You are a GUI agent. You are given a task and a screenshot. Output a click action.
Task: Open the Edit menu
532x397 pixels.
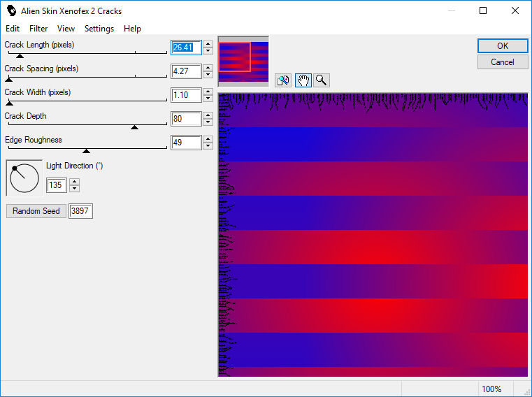tap(13, 29)
